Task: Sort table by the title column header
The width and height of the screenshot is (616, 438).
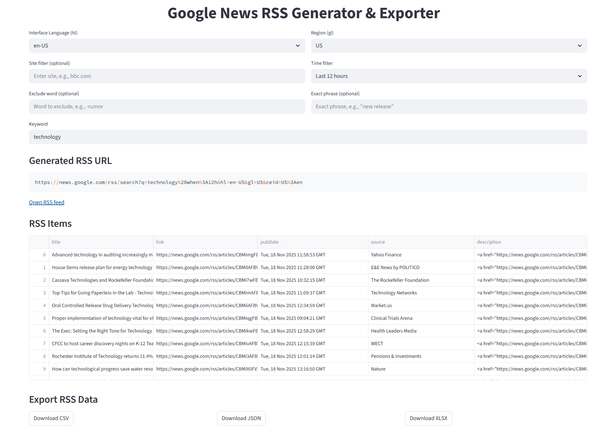Action: coord(100,242)
